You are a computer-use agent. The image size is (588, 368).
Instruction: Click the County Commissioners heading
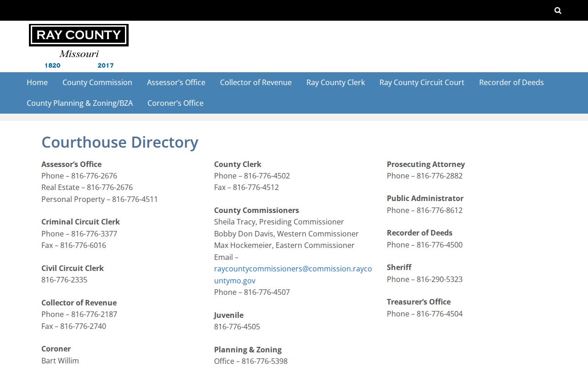pyautogui.click(x=256, y=210)
